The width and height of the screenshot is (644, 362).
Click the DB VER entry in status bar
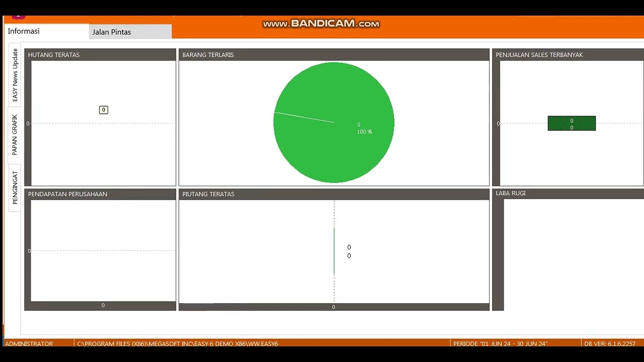(610, 344)
